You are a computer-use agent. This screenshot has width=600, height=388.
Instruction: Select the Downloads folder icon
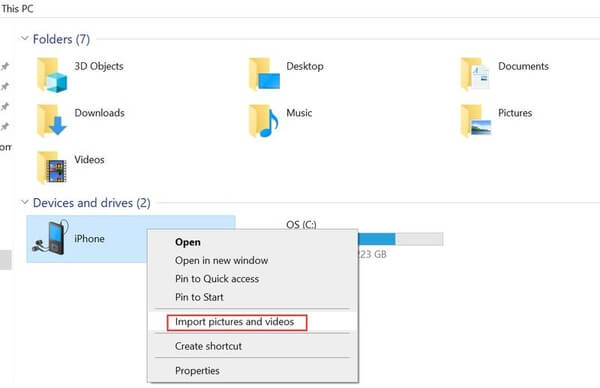52,121
